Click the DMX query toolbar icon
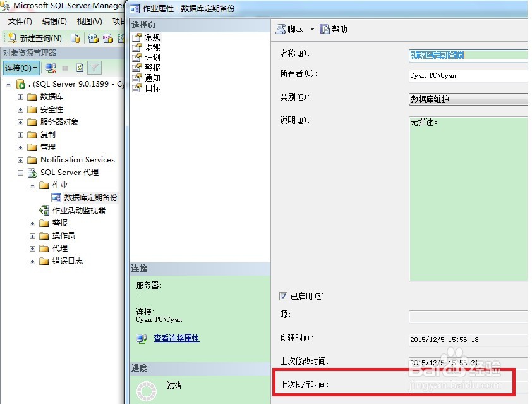Image resolution: width=532 pixels, height=404 pixels. 106,38
